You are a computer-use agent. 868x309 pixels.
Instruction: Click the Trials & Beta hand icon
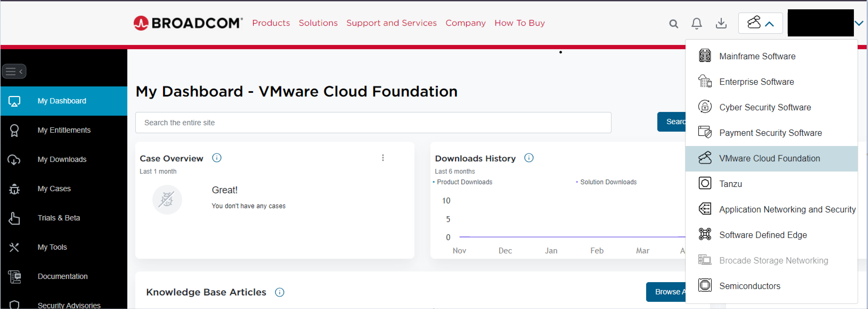tap(14, 218)
